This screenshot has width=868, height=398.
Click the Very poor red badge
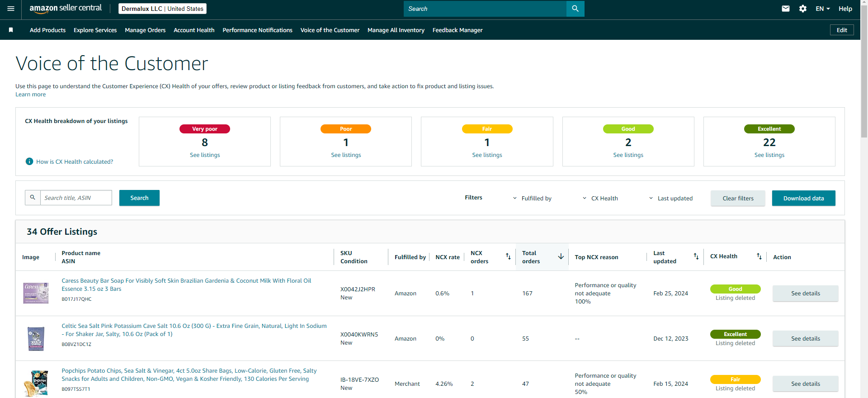pyautogui.click(x=205, y=129)
